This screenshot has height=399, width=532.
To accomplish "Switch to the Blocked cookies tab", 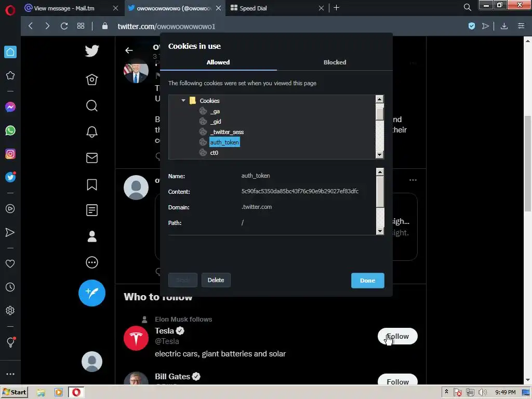I will click(335, 62).
